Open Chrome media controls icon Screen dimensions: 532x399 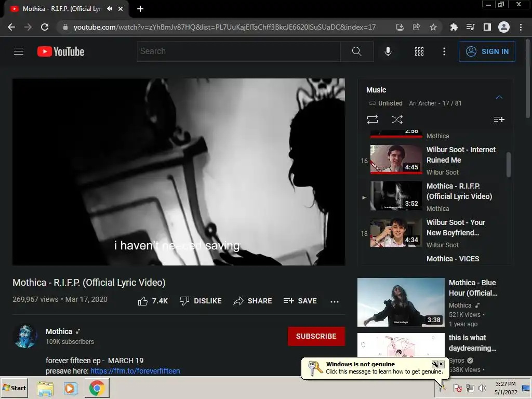tap(470, 27)
